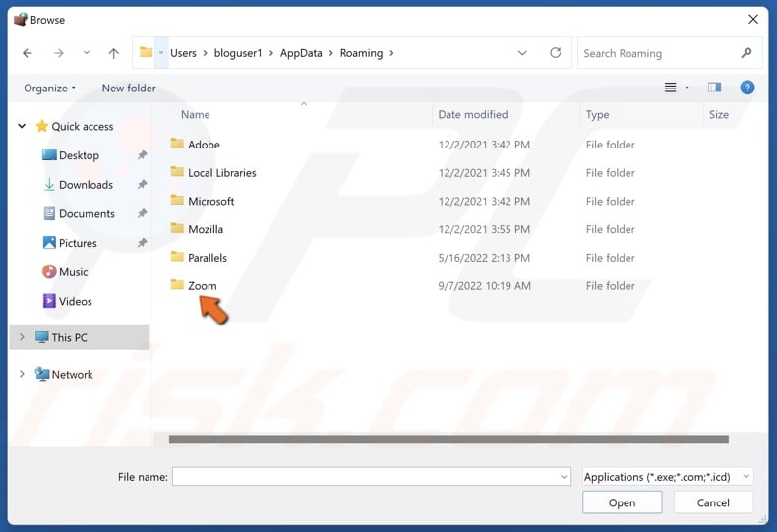Click the pin icon next to Downloads
The height and width of the screenshot is (532, 777).
(143, 184)
